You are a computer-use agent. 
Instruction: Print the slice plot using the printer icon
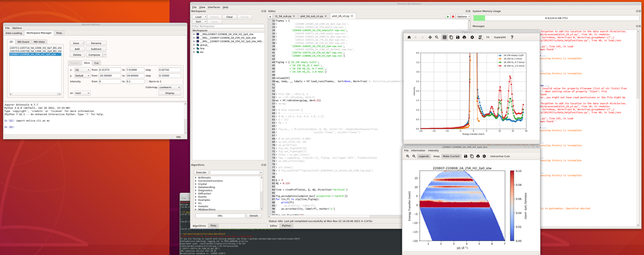click(478, 156)
